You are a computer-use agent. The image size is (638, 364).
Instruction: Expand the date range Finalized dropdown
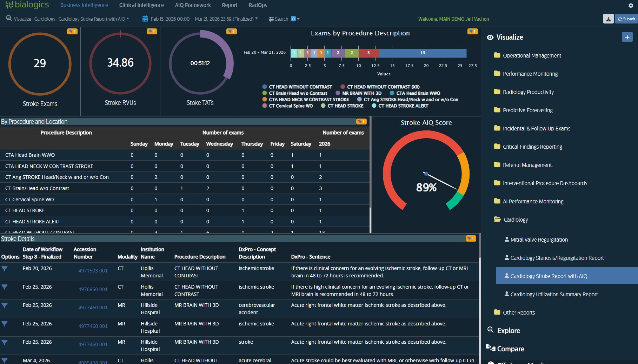[x=256, y=19]
